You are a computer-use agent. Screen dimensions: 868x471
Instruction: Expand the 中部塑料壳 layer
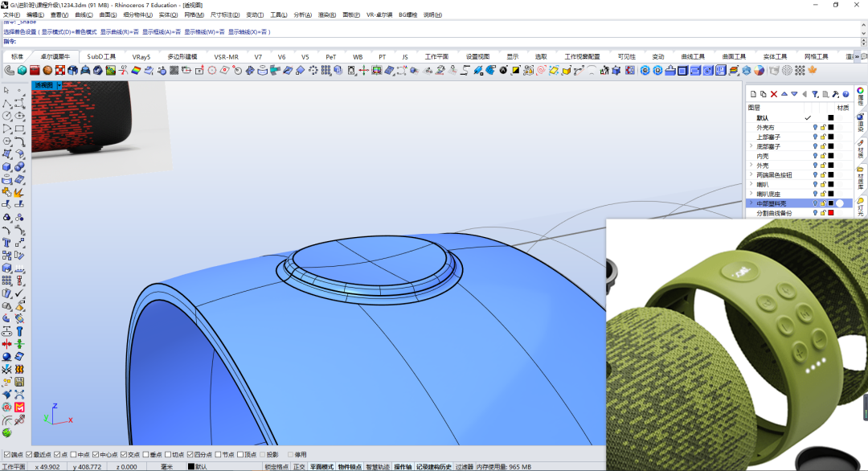pos(751,203)
